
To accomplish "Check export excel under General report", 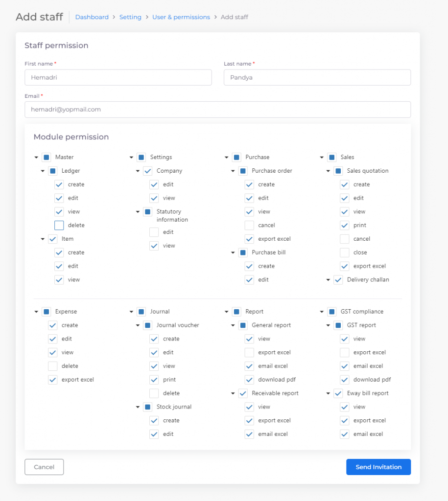I will point(249,352).
